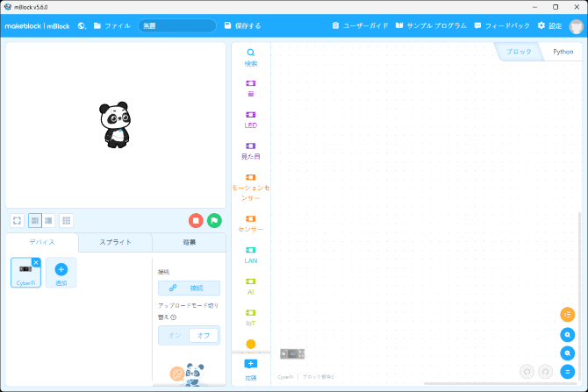Select the センサー block category

250,224
